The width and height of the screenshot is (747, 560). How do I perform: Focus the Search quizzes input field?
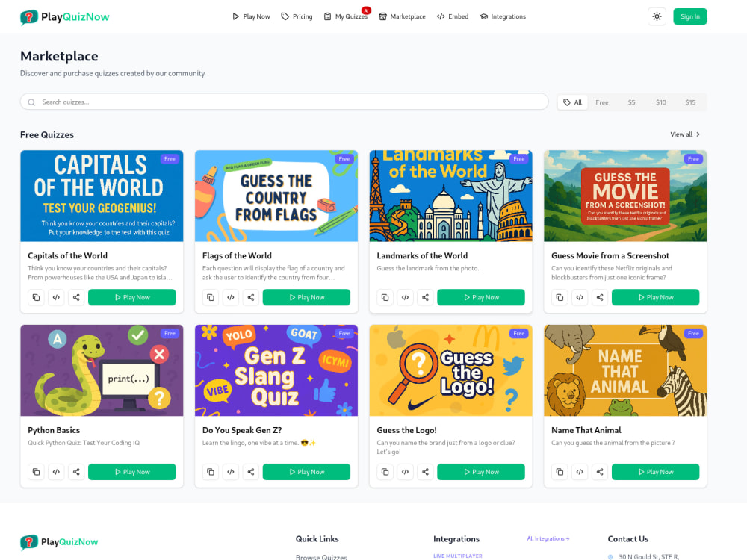click(284, 102)
